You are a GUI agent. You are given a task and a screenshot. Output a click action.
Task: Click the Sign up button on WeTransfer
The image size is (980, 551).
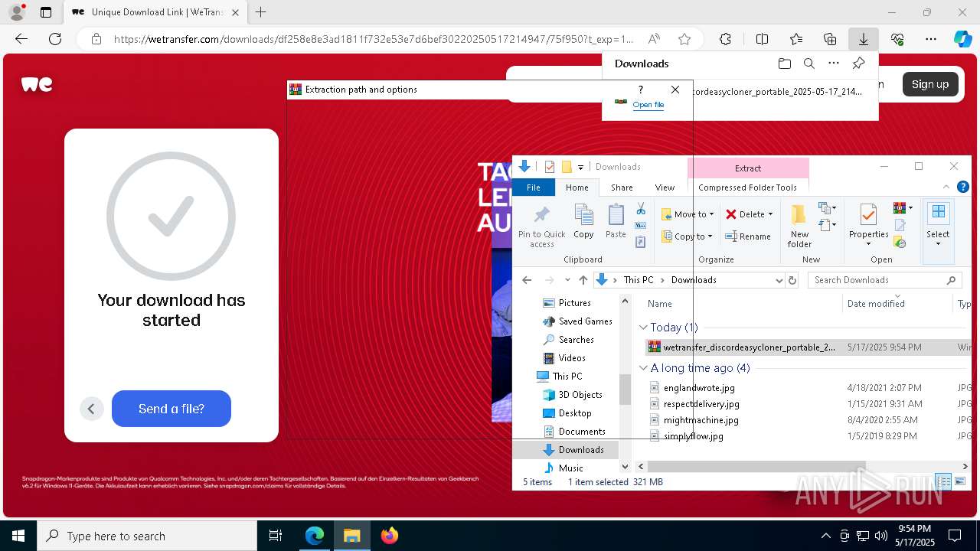[930, 84]
